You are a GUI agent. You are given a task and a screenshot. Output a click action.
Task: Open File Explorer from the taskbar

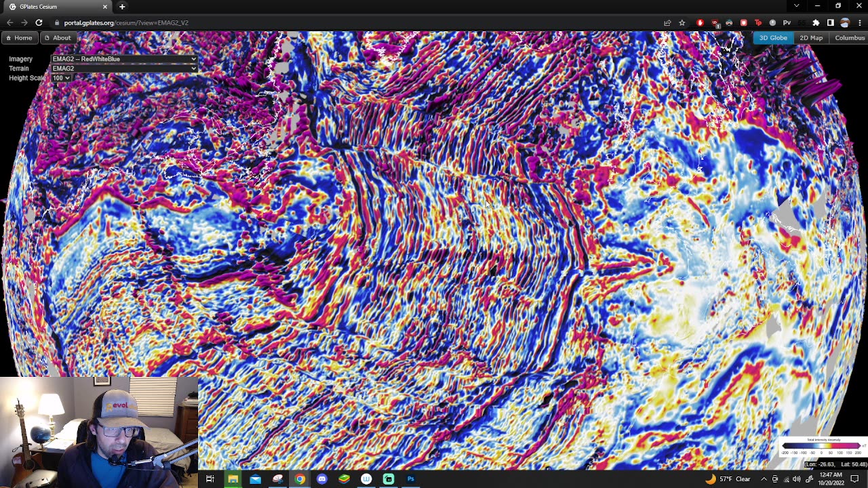pos(233,479)
